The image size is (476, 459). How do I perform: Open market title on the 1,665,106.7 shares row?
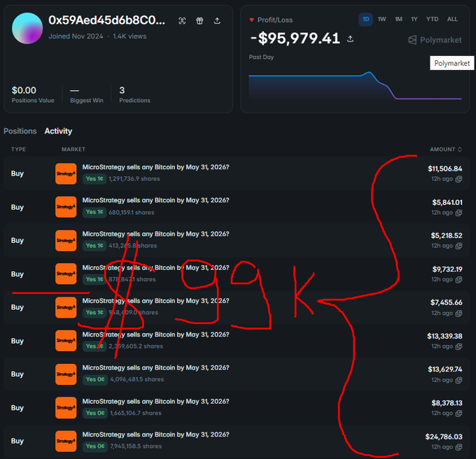155,402
